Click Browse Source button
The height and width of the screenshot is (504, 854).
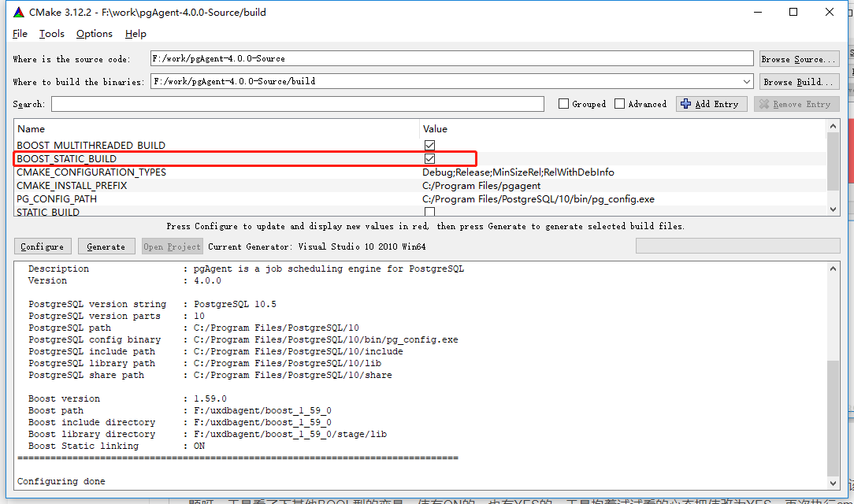pos(799,59)
